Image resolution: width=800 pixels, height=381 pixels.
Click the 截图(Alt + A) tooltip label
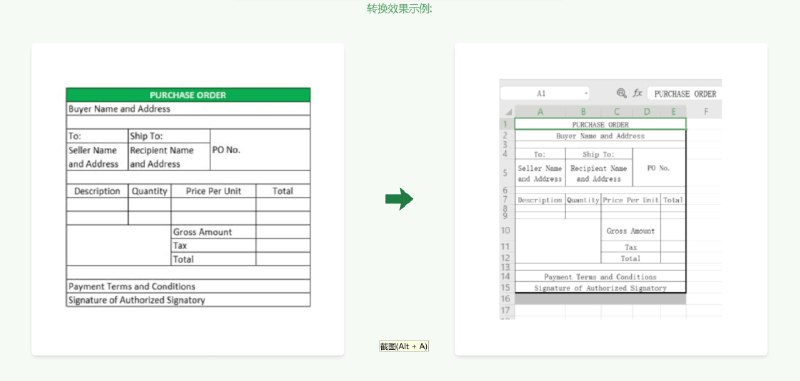tap(404, 346)
